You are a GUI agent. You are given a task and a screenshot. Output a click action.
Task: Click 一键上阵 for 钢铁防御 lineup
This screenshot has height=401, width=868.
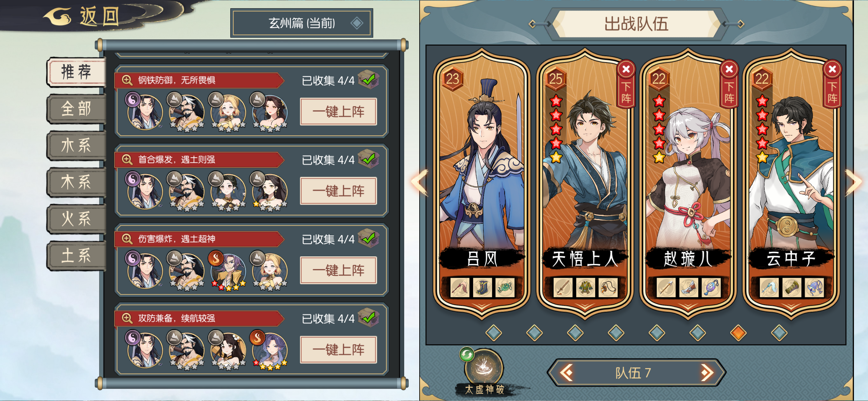(338, 111)
